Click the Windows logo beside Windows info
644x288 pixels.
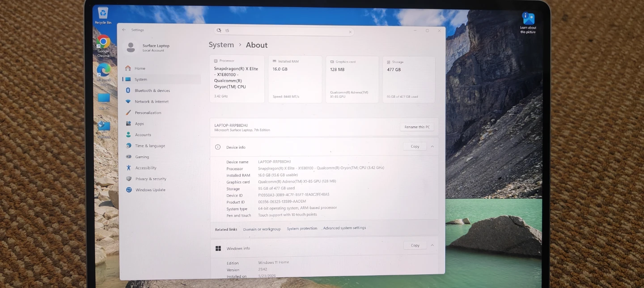click(218, 248)
